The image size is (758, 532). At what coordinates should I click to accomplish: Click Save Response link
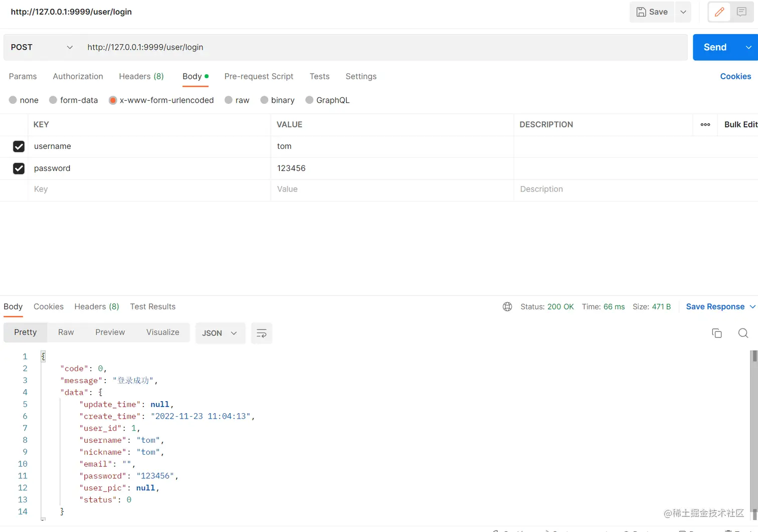point(715,307)
